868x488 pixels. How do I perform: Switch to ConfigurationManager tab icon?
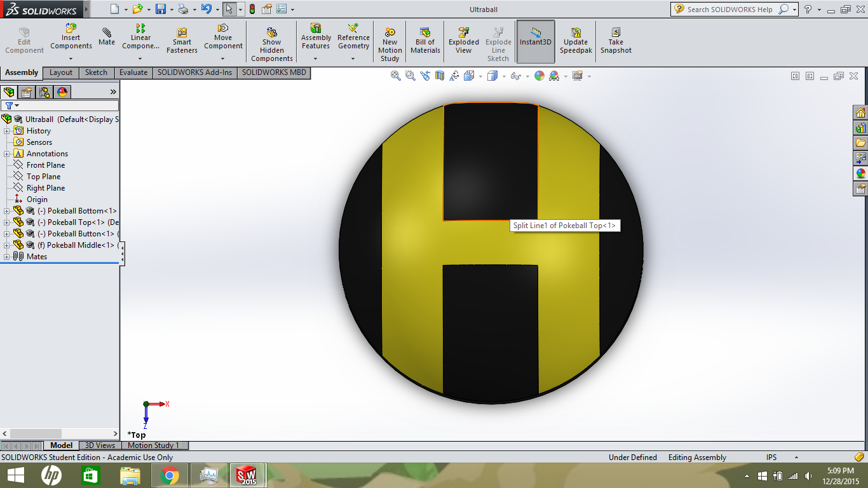pyautogui.click(x=44, y=92)
